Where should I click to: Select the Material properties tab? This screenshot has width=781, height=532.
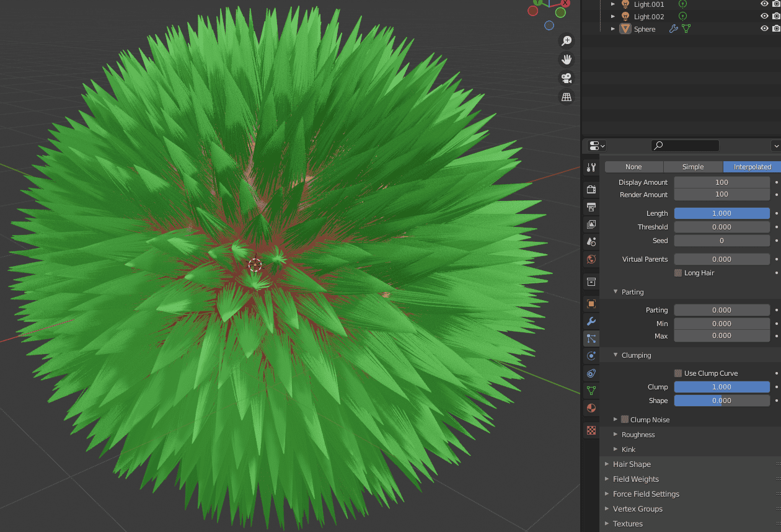click(591, 407)
